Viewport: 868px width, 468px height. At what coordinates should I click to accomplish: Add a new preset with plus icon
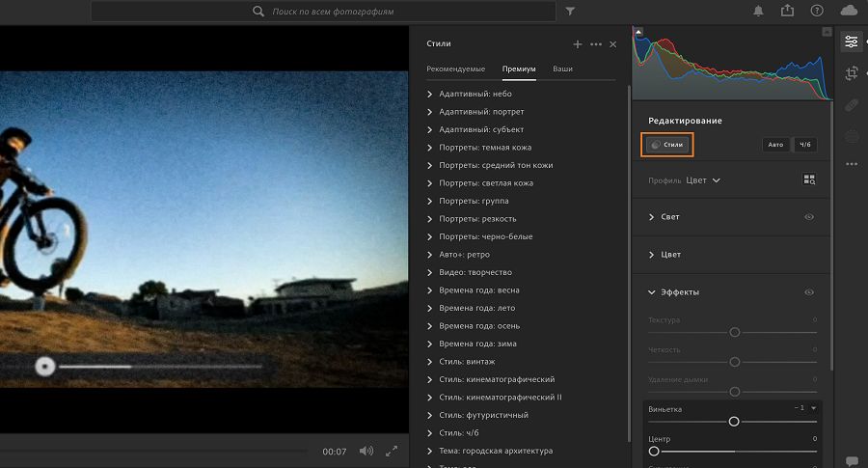tap(578, 44)
